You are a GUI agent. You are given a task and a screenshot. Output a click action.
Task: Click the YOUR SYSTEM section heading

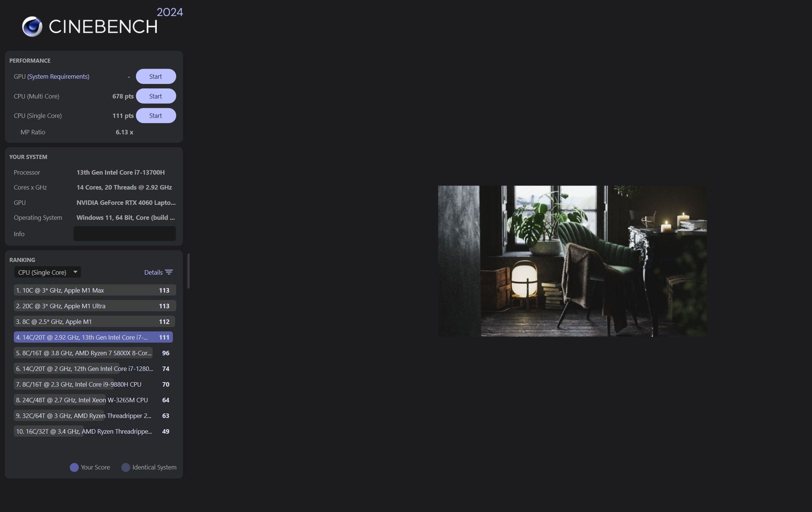coord(28,157)
